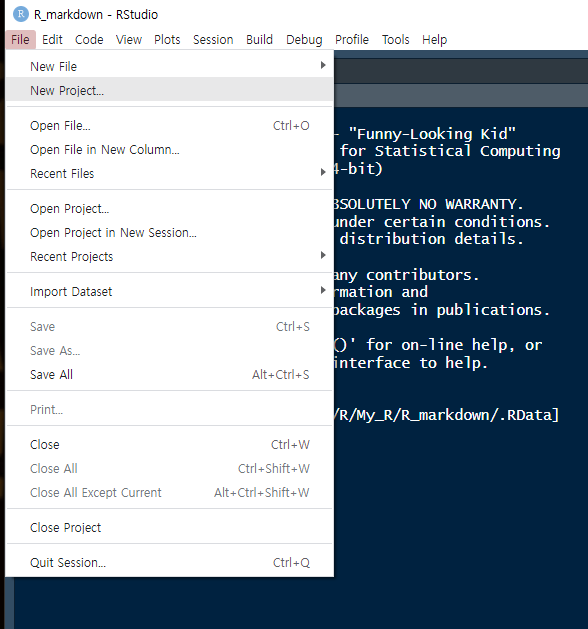Choose Quit Session... menu entry
The height and width of the screenshot is (629, 588).
click(170, 562)
